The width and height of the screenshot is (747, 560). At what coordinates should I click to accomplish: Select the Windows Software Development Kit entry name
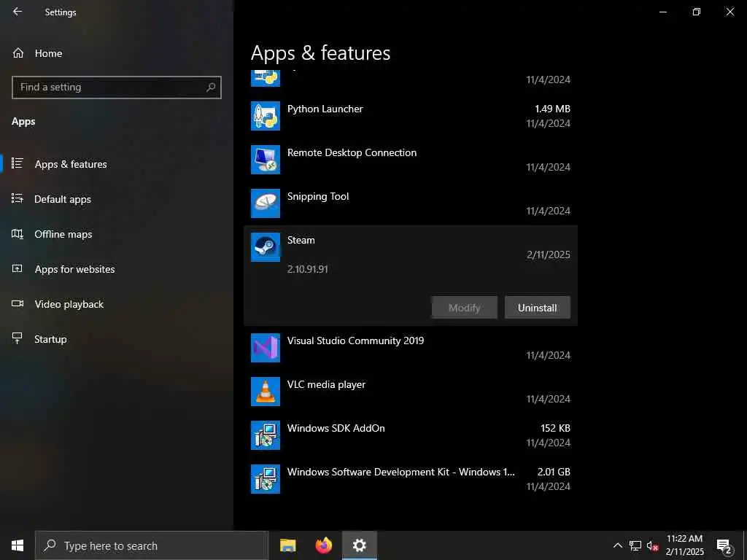[400, 472]
